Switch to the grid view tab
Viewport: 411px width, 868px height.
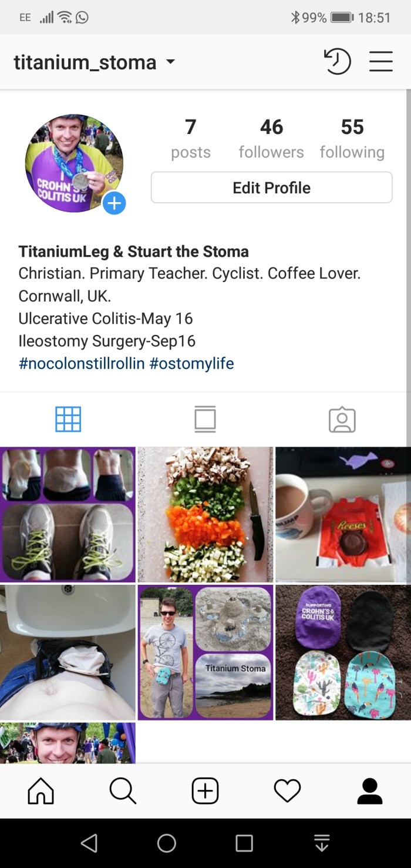68,420
